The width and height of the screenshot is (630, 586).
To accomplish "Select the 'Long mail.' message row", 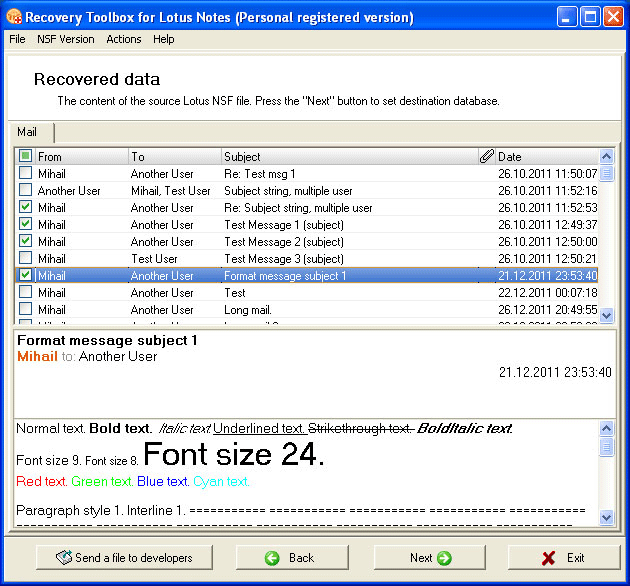I will (x=307, y=309).
